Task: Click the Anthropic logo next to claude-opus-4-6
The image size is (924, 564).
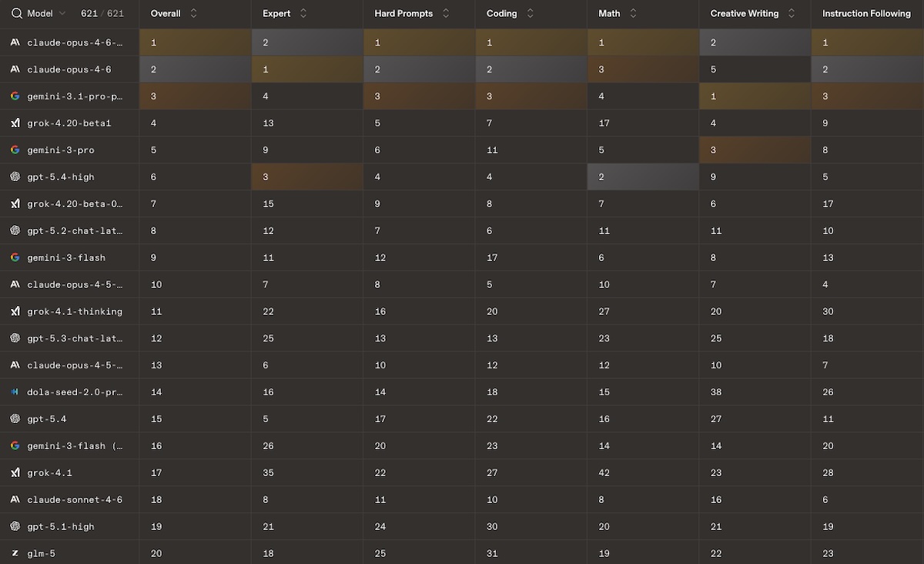Action: [15, 69]
